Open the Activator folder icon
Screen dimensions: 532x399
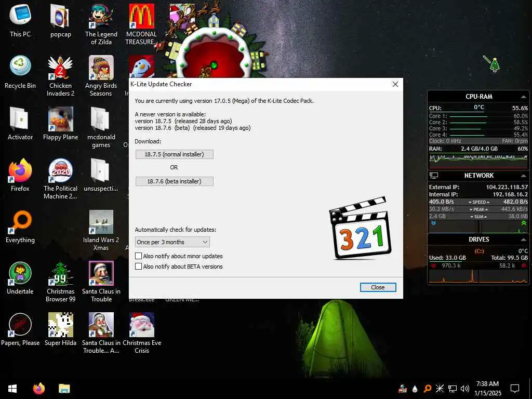[x=20, y=124]
